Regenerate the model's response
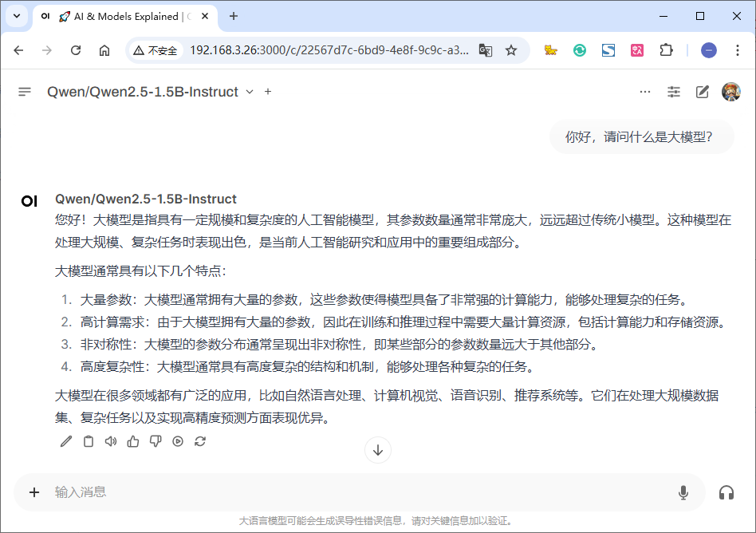Image resolution: width=756 pixels, height=533 pixels. [199, 440]
